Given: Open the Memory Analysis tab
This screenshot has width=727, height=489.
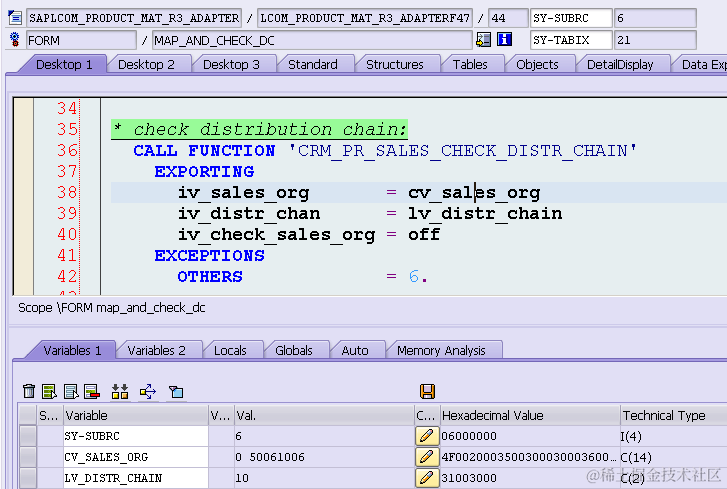Looking at the screenshot, I should coord(441,350).
